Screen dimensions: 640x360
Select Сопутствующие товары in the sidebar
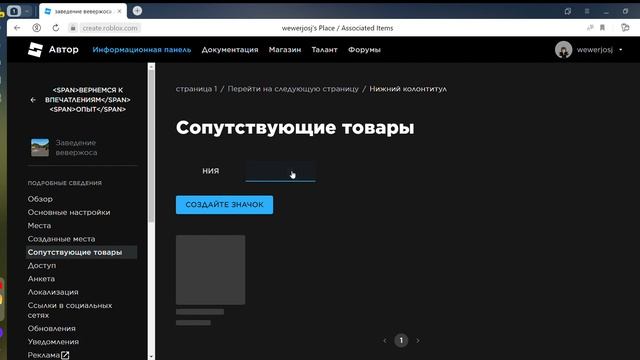pyautogui.click(x=81, y=252)
